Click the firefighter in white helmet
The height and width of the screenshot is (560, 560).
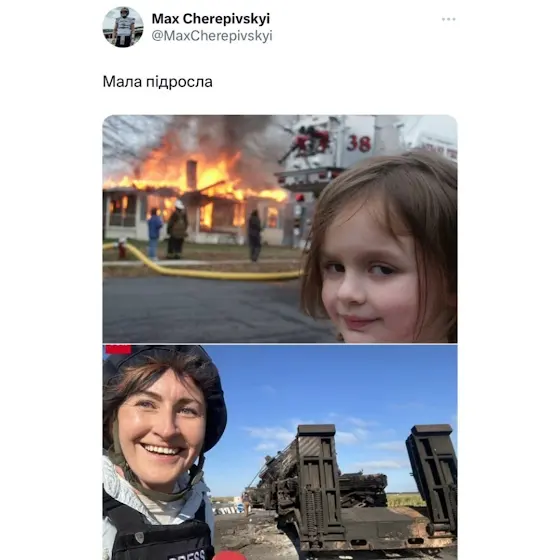point(177,229)
